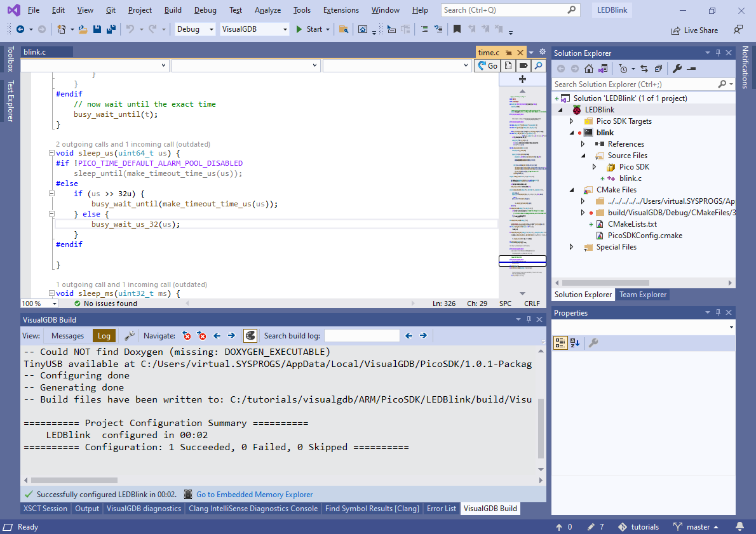Viewport: 756px width, 534px height.
Task: Click Collapse All icon in Solution Explorer
Action: (658, 69)
